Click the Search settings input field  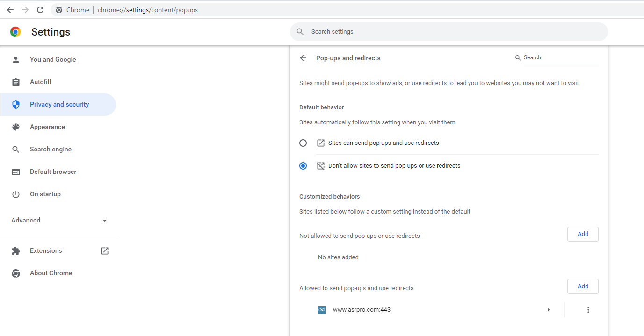click(449, 31)
